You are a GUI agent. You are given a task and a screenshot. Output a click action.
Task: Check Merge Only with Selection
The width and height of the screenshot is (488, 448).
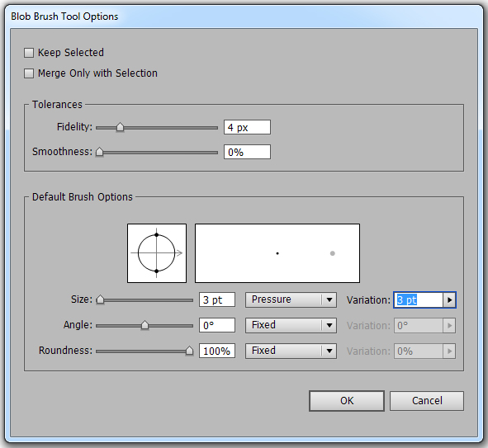[29, 73]
